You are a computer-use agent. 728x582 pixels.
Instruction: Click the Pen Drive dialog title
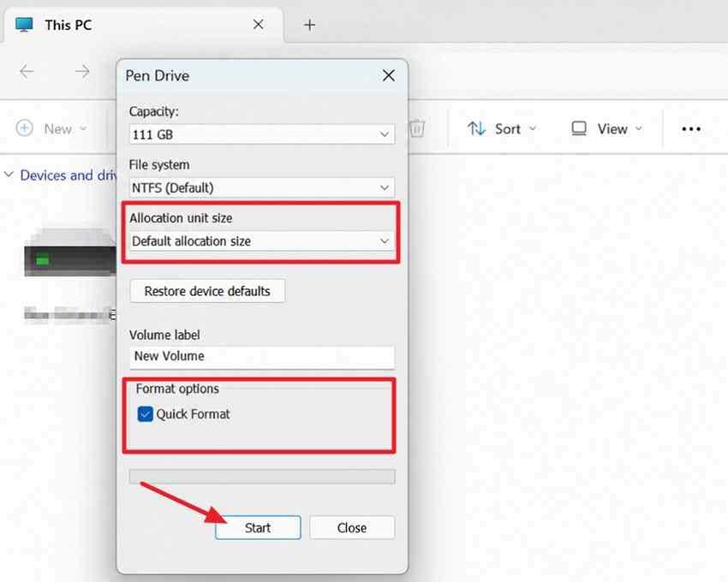tap(158, 75)
